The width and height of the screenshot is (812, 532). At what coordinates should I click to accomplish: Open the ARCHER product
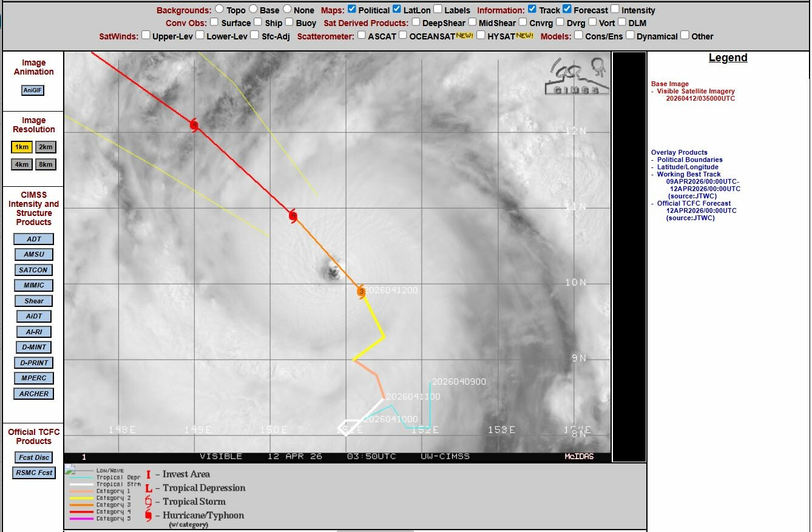coord(34,394)
